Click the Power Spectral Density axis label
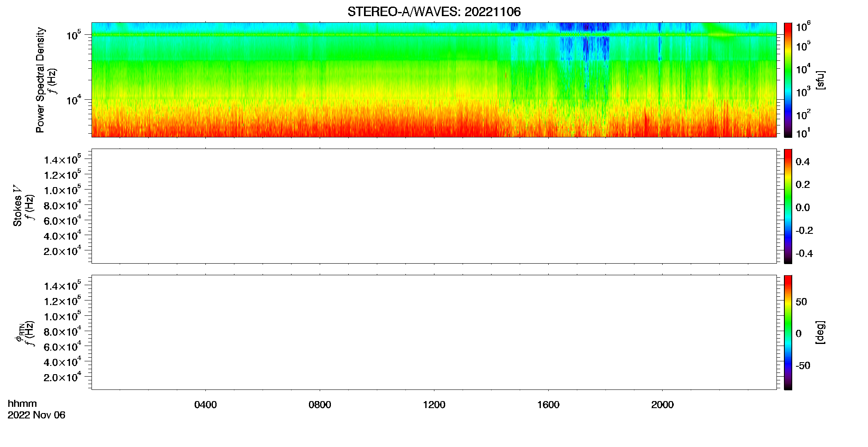 click(x=40, y=80)
